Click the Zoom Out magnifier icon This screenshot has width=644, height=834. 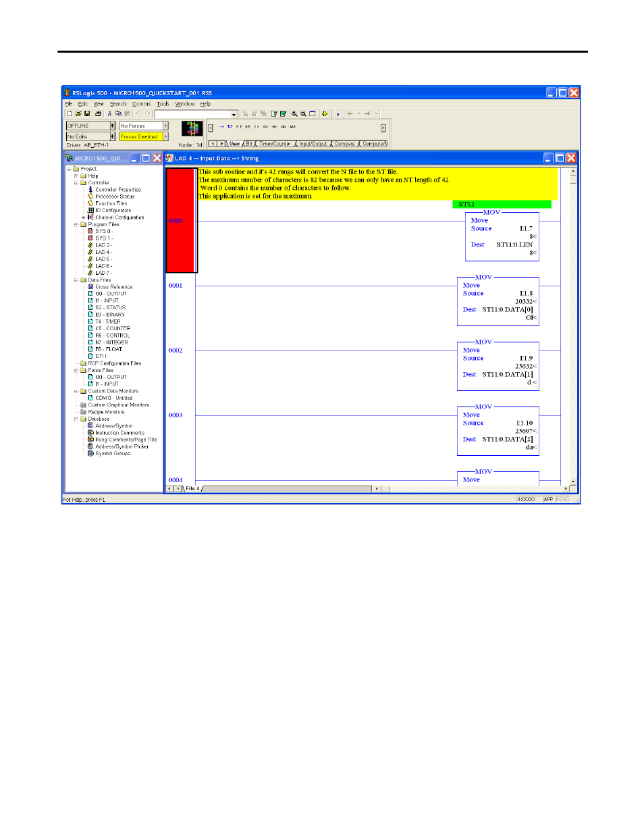pos(303,114)
